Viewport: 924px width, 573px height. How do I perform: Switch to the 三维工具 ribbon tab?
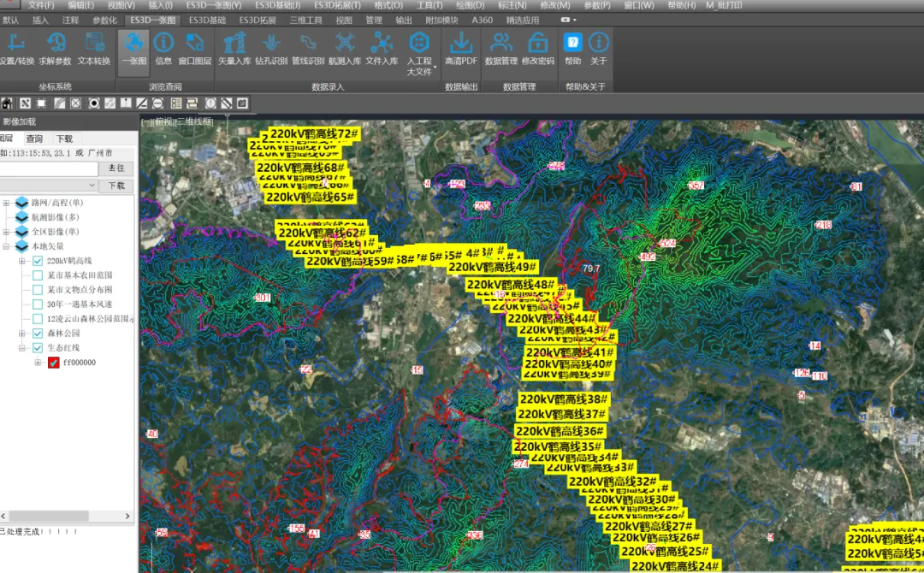[306, 20]
